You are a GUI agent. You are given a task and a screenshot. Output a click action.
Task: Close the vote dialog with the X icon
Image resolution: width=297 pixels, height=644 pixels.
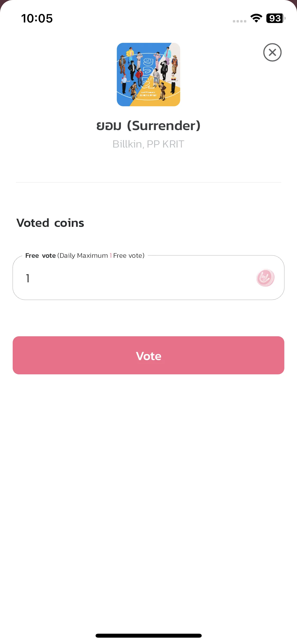coord(272,52)
